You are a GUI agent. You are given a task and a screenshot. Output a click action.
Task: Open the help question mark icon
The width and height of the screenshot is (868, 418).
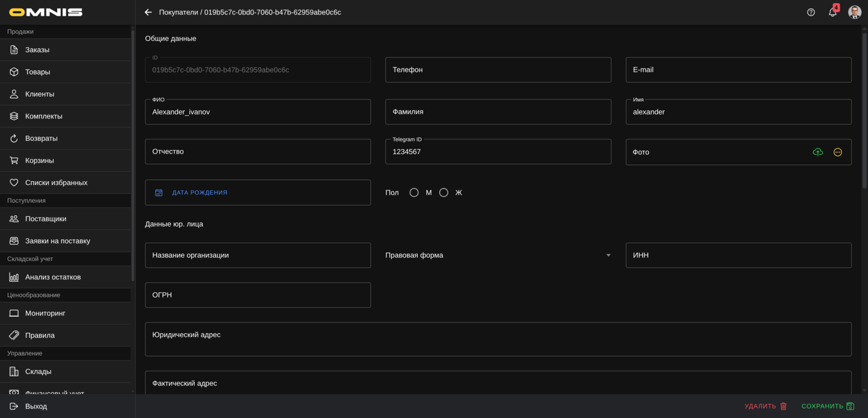(x=811, y=12)
